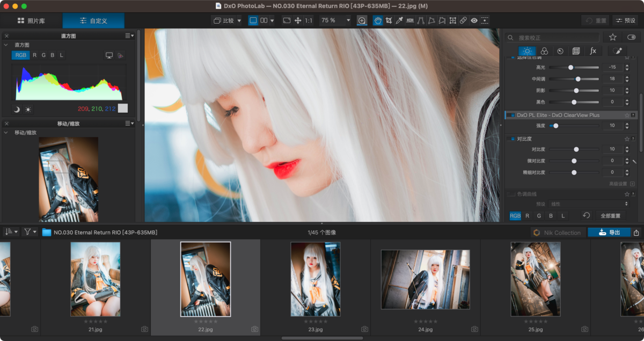Switch to single image view
The height and width of the screenshot is (341, 644).
pyautogui.click(x=253, y=20)
